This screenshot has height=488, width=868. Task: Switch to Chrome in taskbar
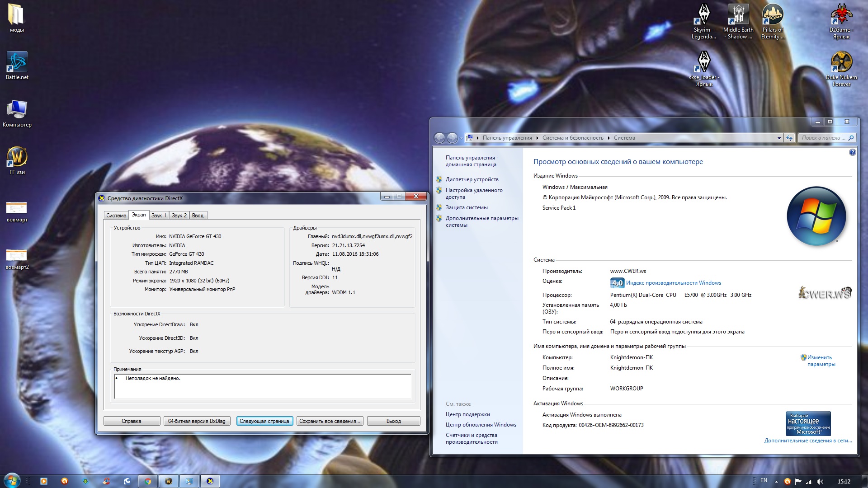[x=148, y=481]
